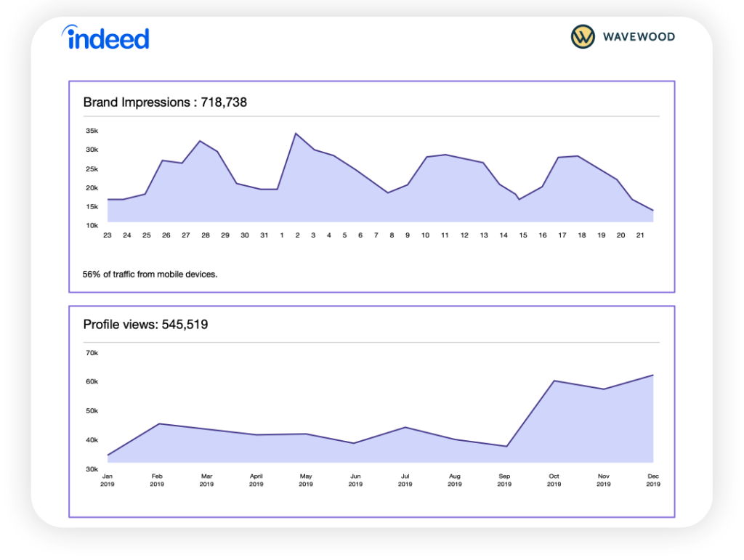Click the Brand Impressions : 718,738 title

point(165,102)
